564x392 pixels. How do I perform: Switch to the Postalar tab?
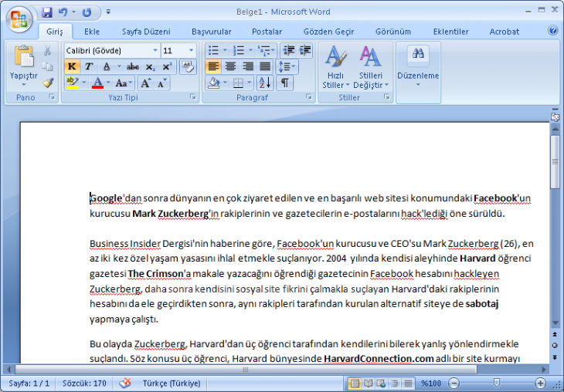tap(267, 32)
